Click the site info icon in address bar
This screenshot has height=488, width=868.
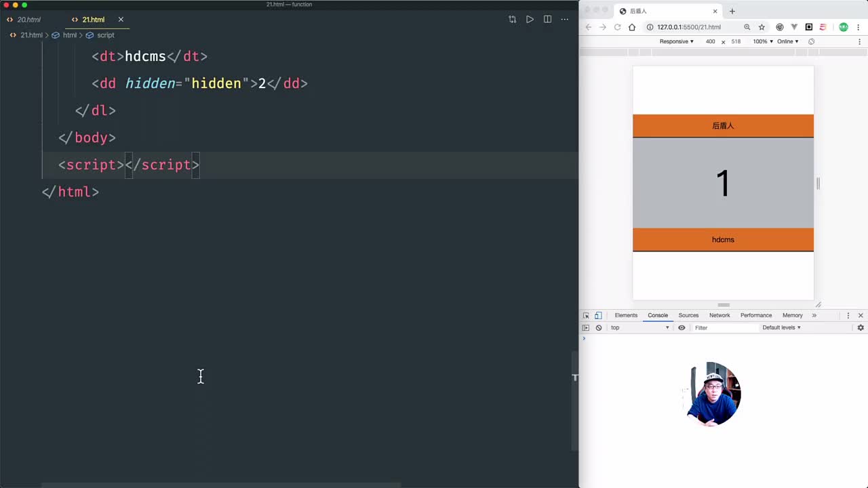point(650,27)
